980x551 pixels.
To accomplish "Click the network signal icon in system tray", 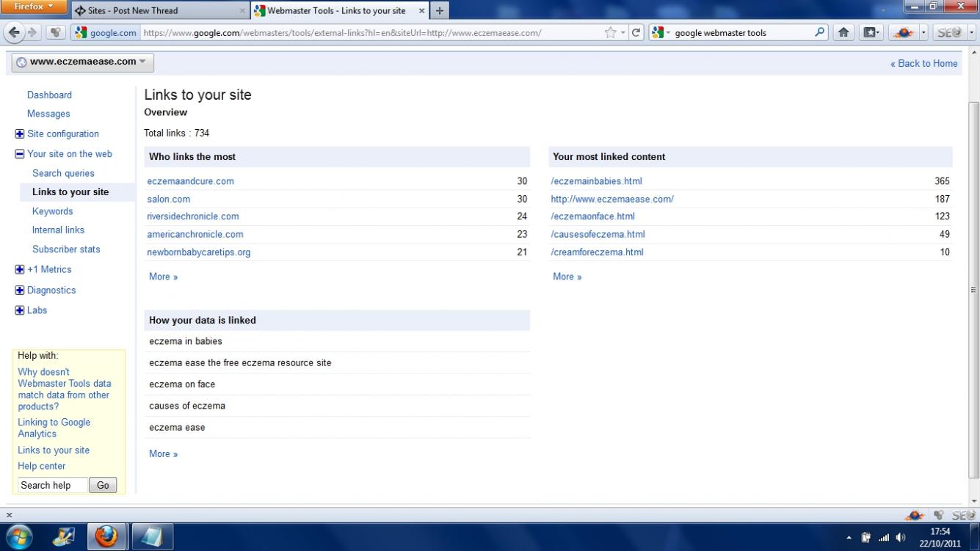I will click(x=883, y=538).
